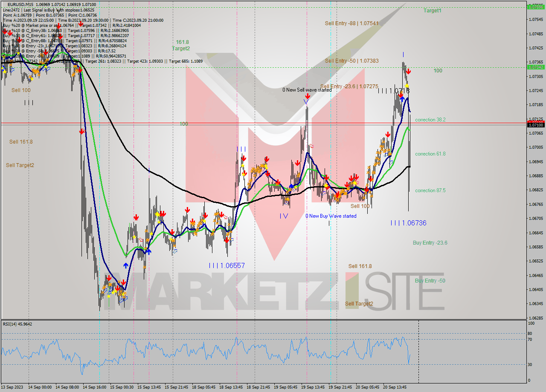Click red arrow above New Sell wave label
The width and height of the screenshot is (546, 392).
tap(308, 96)
